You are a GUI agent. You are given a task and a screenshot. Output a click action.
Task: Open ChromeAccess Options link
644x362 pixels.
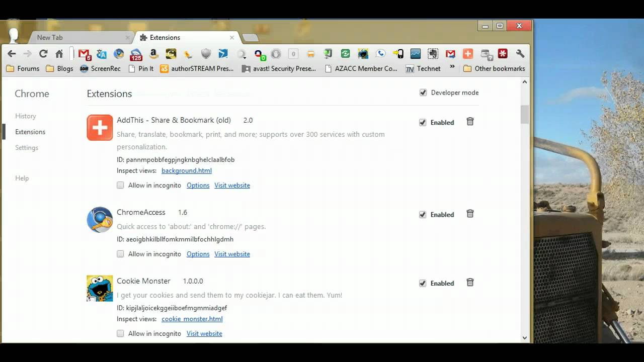tap(198, 254)
